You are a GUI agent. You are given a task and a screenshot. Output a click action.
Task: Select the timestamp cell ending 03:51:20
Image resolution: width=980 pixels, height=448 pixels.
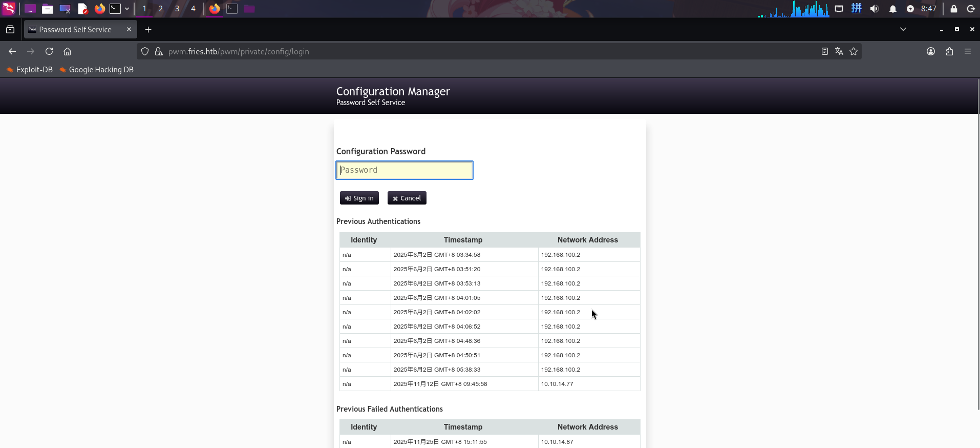[464, 269]
